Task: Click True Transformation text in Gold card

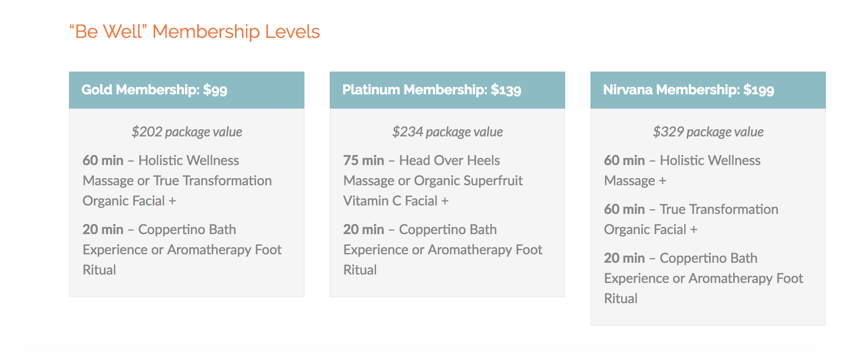Action: click(212, 181)
